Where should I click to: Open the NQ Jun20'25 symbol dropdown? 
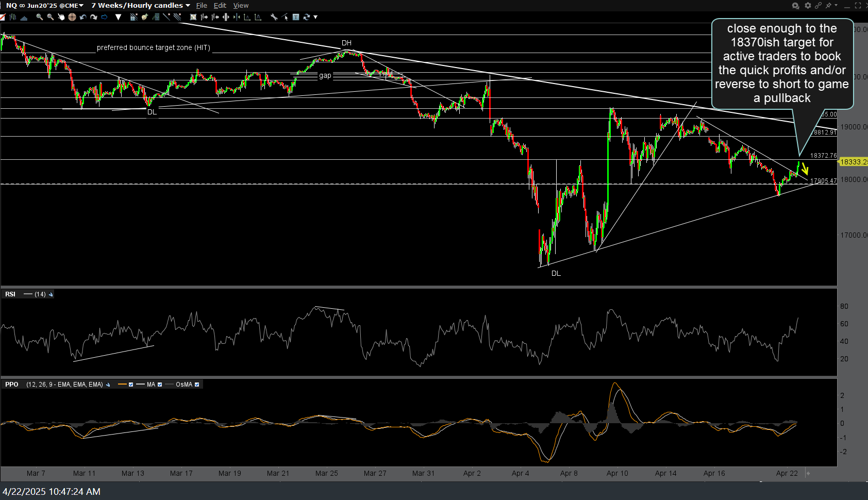[81, 6]
